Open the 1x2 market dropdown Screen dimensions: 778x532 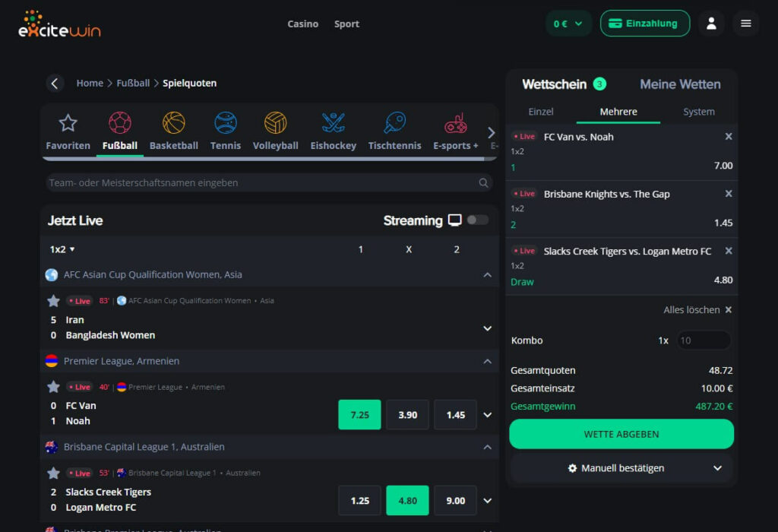(x=62, y=249)
